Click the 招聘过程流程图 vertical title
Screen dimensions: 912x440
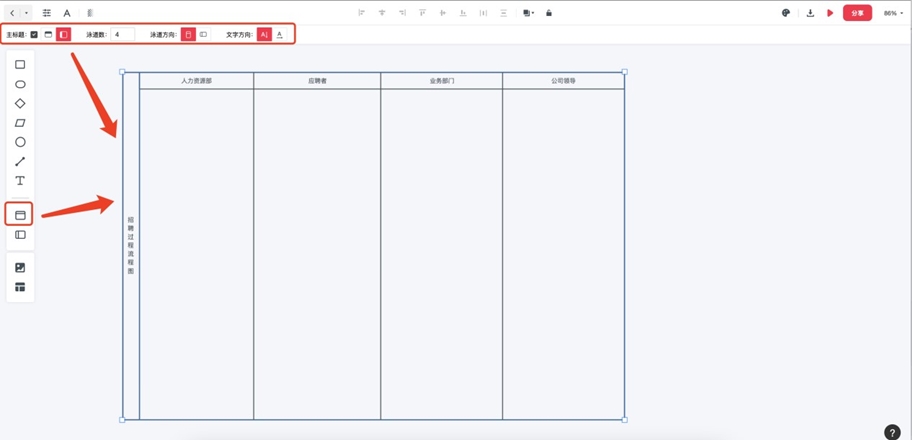pyautogui.click(x=131, y=246)
